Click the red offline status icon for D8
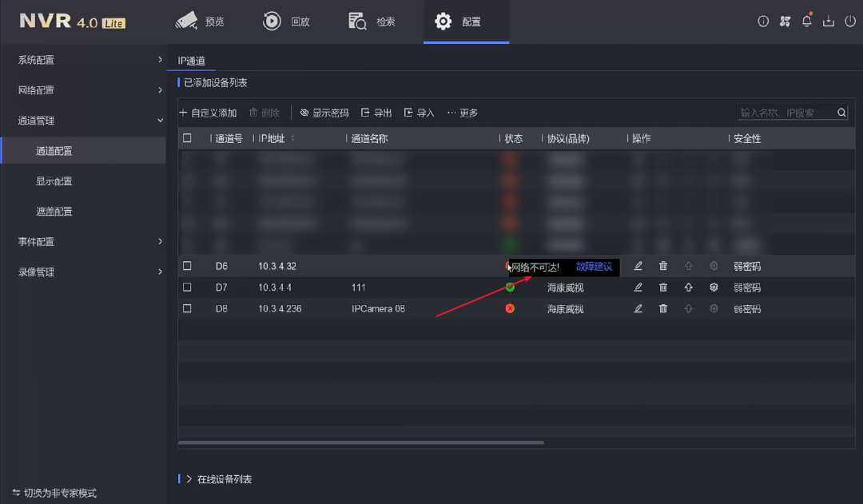The image size is (863, 504). point(510,308)
